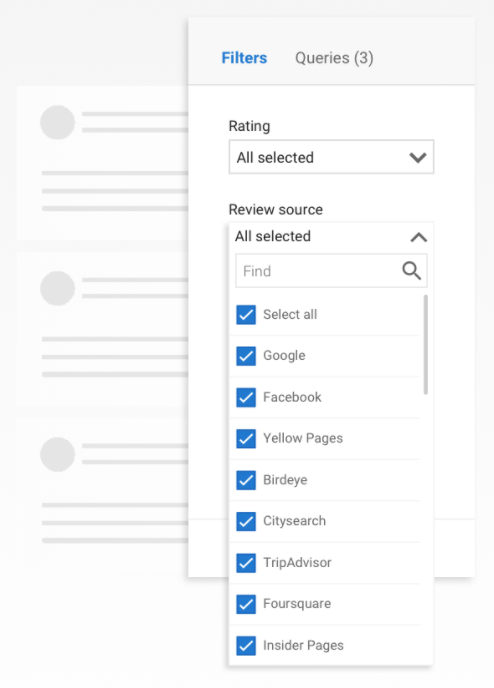Screen dimensions: 494x688
Task: Uncheck the Foursquare checkbox
Action: pos(246,604)
